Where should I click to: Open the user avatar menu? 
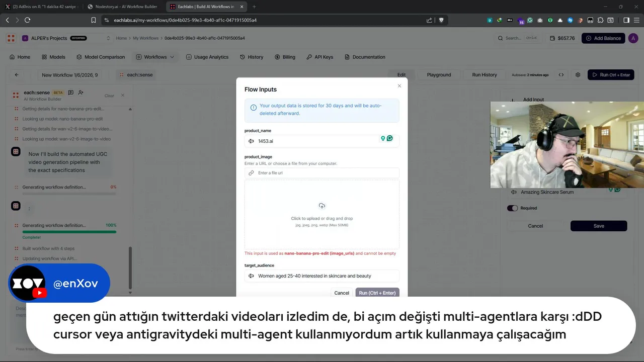pos(633,38)
